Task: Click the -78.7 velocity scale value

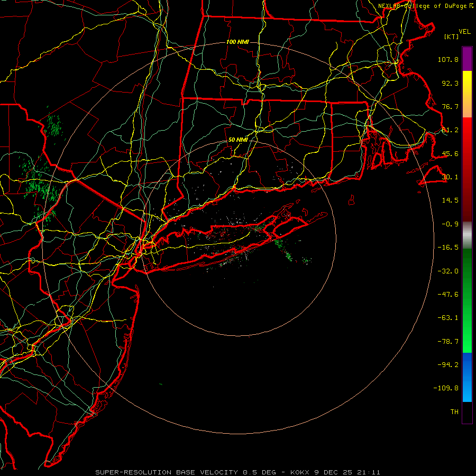Action: [448, 342]
